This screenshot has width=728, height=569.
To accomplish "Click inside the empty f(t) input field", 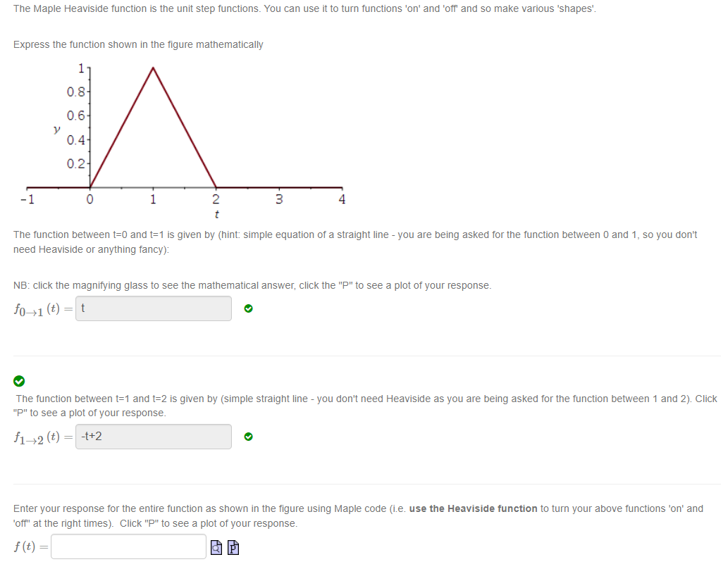I will click(x=128, y=546).
